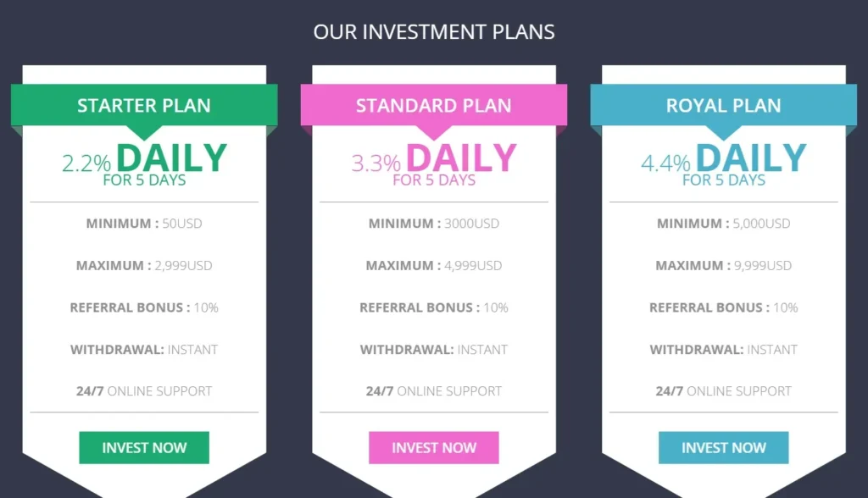This screenshot has height=498, width=868.
Task: Click the Royal Plan MINIMUM 5,000USD line
Action: pos(723,224)
